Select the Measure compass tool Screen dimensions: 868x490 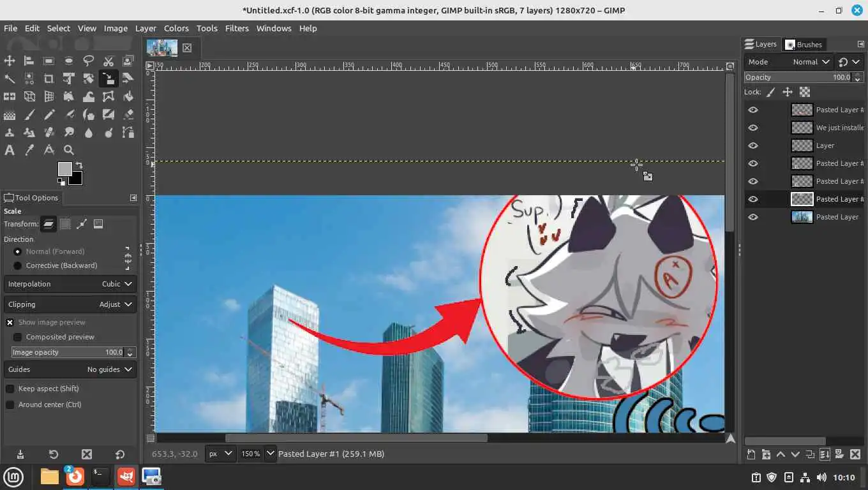pyautogui.click(x=49, y=151)
